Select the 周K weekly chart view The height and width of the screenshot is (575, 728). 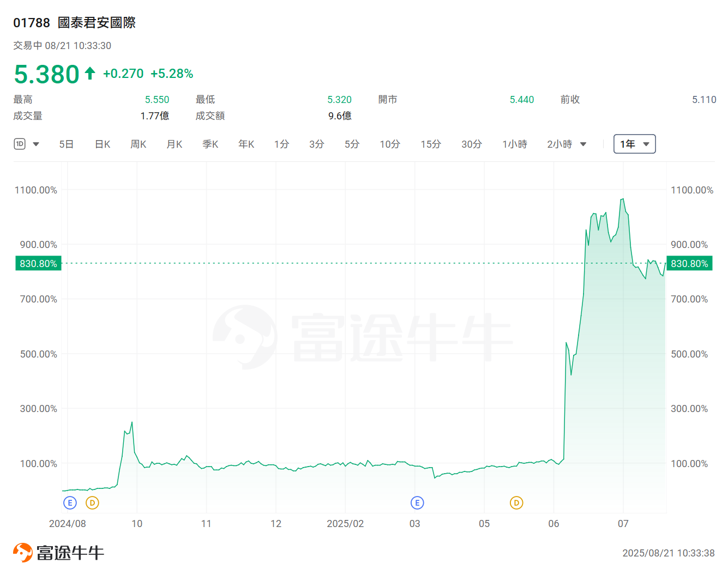click(x=138, y=144)
